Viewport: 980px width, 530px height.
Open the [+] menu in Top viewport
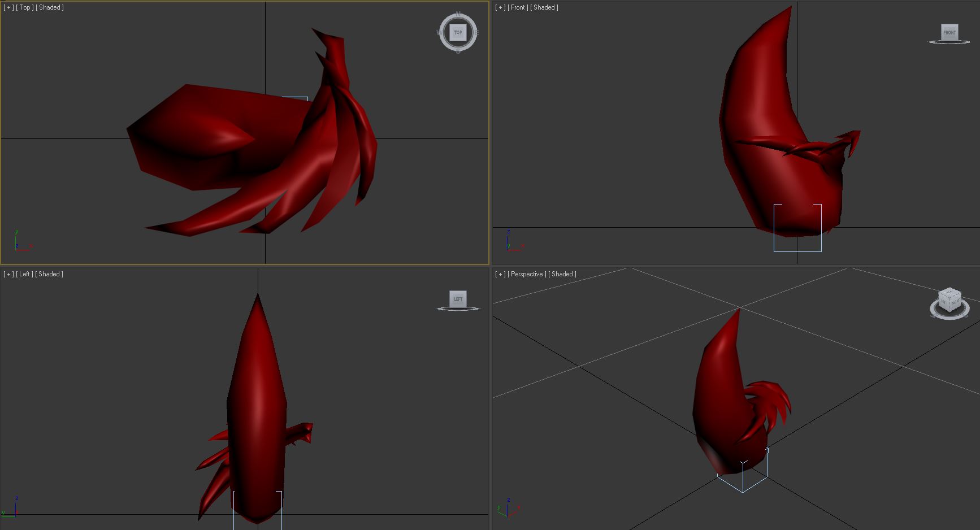[x=8, y=7]
